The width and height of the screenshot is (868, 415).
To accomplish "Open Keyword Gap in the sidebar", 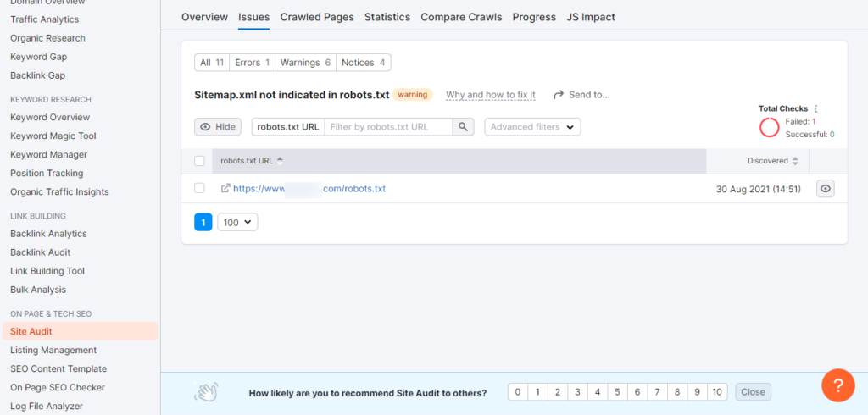I will [x=38, y=57].
